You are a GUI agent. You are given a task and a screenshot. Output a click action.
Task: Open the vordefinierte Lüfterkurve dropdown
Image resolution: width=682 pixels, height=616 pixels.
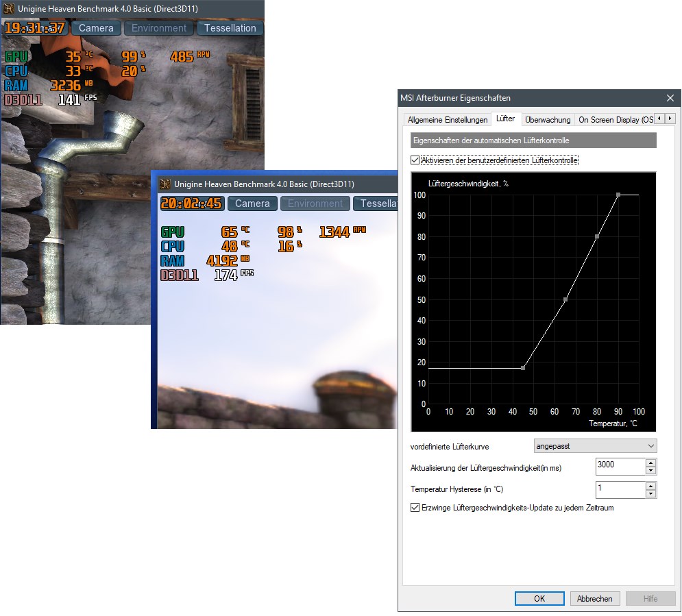click(x=595, y=446)
